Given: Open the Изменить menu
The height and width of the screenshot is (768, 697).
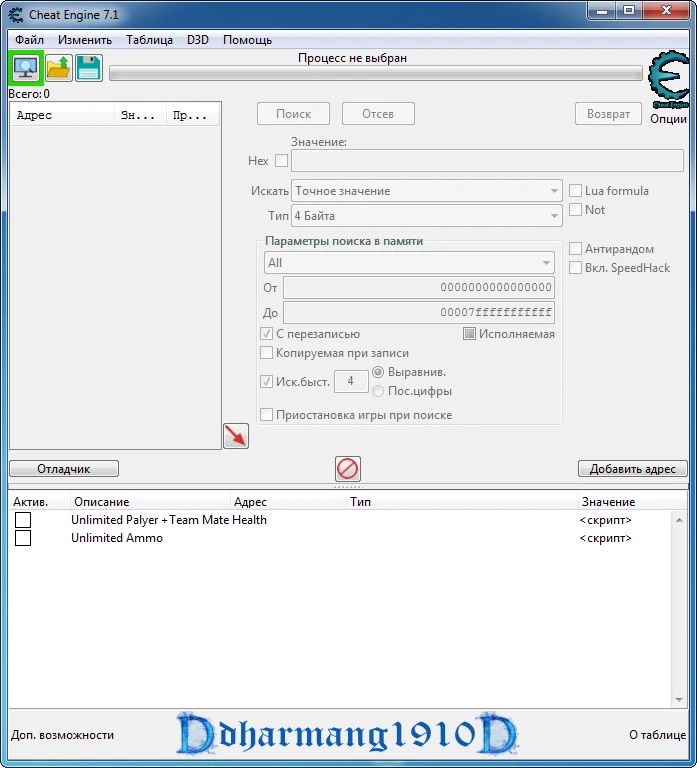Looking at the screenshot, I should tap(85, 40).
